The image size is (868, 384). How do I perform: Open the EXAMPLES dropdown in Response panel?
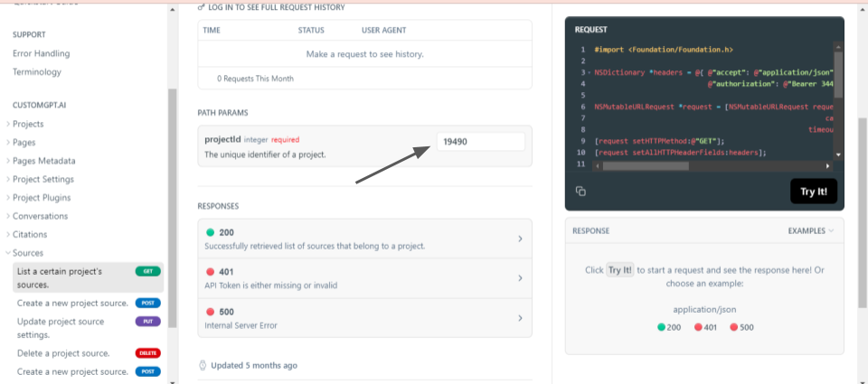click(811, 230)
